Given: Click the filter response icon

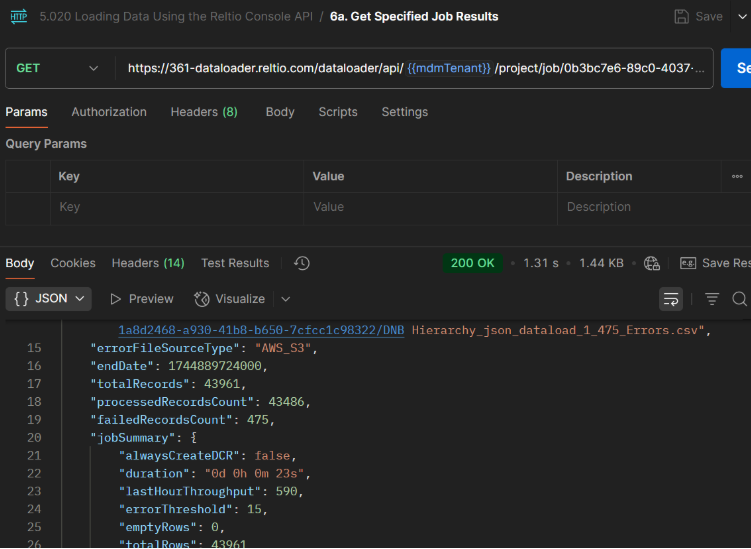Looking at the screenshot, I should click(712, 299).
